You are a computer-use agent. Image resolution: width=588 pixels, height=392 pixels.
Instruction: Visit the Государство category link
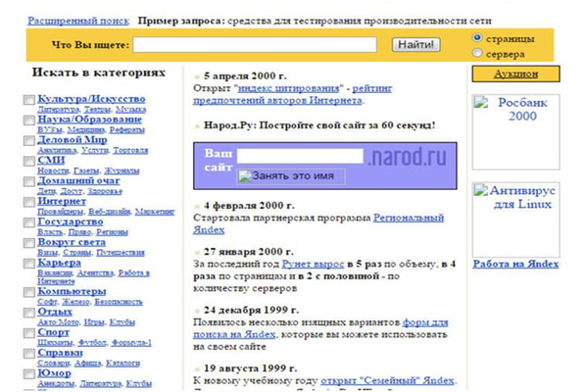click(71, 221)
